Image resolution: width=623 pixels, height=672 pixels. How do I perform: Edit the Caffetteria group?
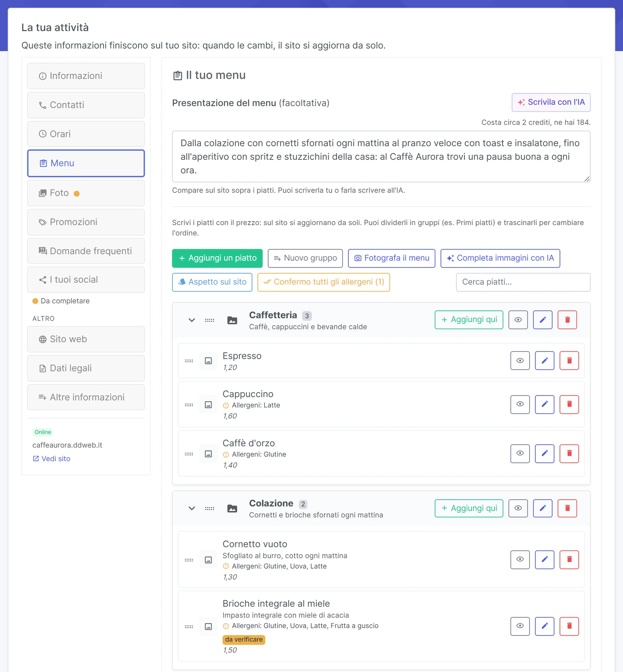543,320
